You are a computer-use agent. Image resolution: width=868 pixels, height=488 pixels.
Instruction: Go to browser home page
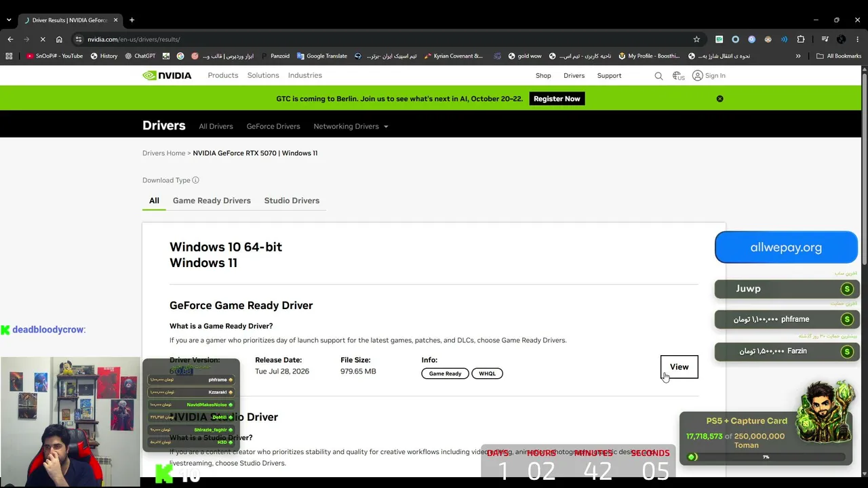tap(59, 39)
